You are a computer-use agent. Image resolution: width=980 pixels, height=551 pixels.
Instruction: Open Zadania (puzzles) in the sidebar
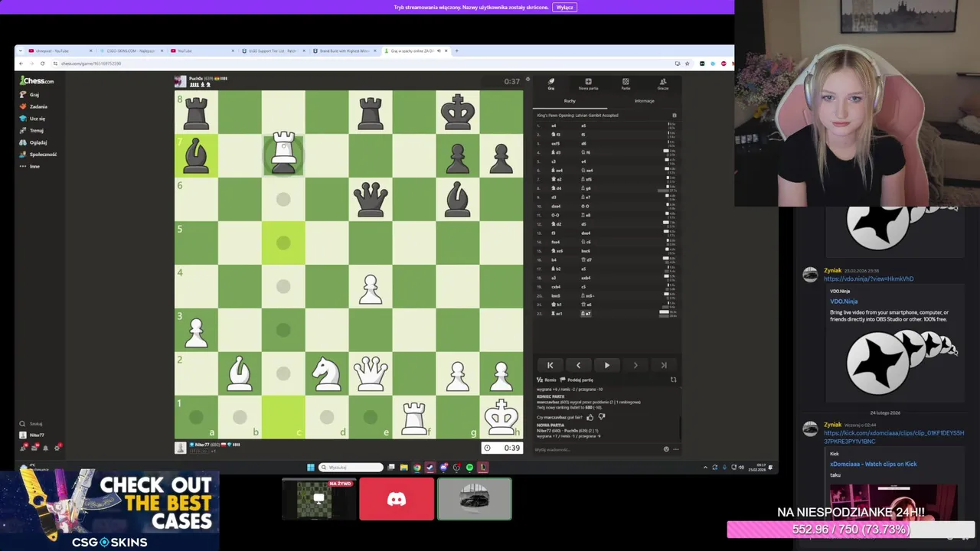click(x=34, y=106)
